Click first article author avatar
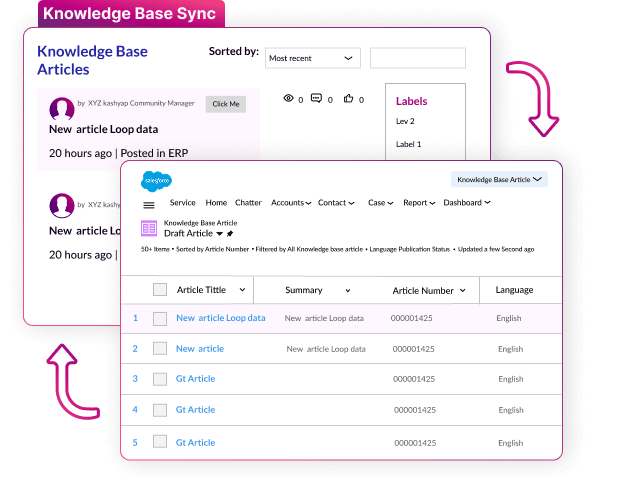617x488 pixels. coord(62,107)
